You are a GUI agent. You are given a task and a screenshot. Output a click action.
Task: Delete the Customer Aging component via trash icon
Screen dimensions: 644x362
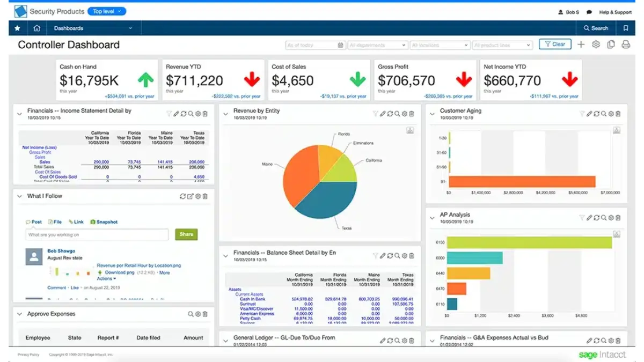pyautogui.click(x=618, y=114)
